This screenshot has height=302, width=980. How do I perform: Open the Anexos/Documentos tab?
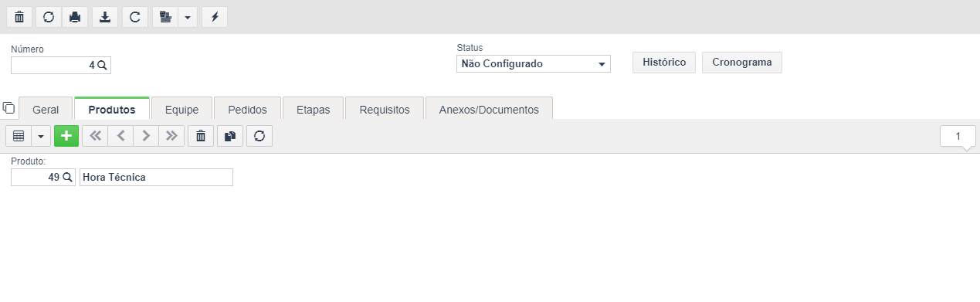point(489,110)
